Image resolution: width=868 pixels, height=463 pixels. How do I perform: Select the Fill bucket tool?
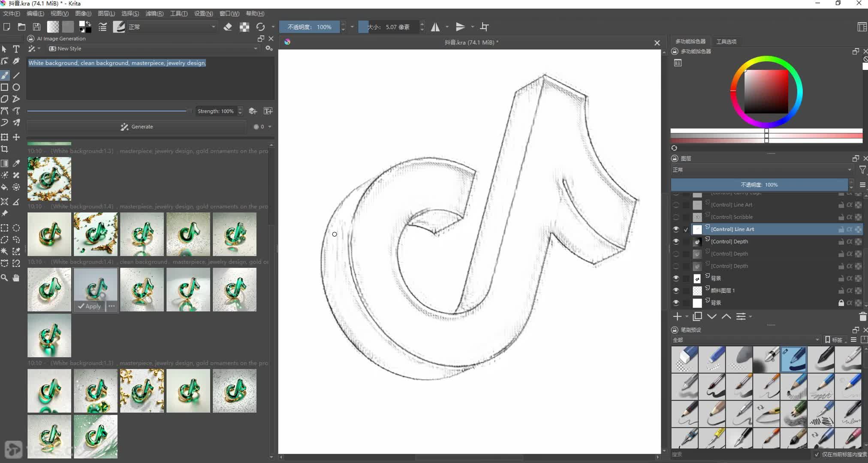pyautogui.click(x=5, y=187)
